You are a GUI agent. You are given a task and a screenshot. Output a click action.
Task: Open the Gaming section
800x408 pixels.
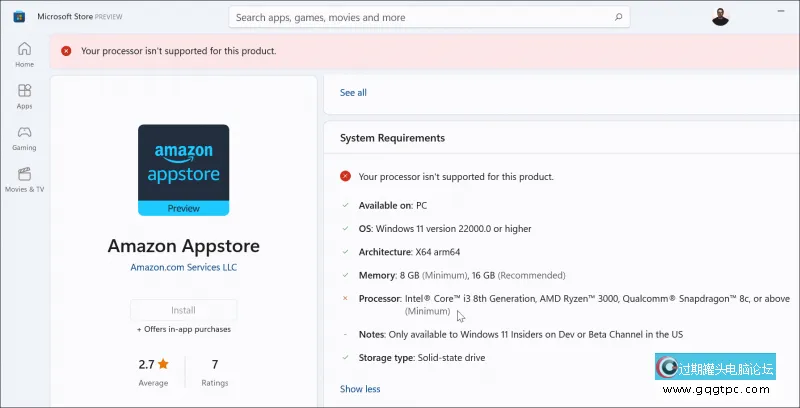[24, 138]
